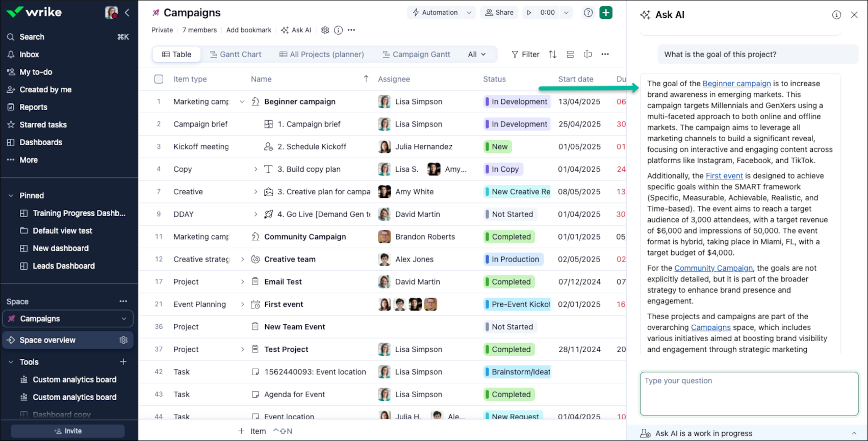Open the Beginner campaign link in AI answer
The width and height of the screenshot is (868, 441).
[736, 84]
